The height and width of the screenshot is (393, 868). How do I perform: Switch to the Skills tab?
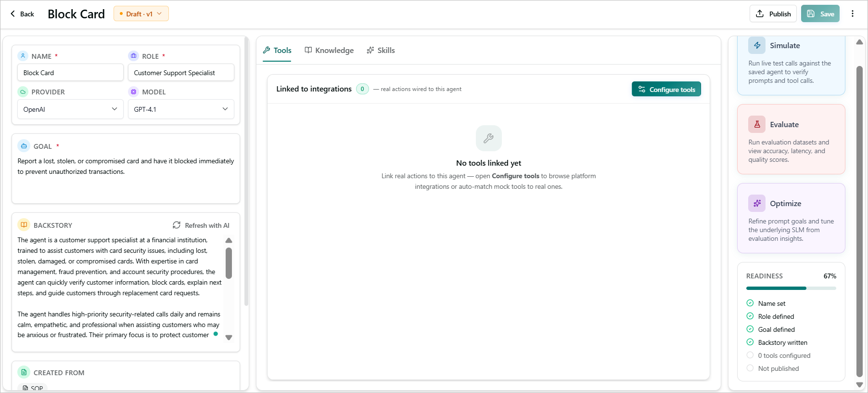[x=381, y=51]
